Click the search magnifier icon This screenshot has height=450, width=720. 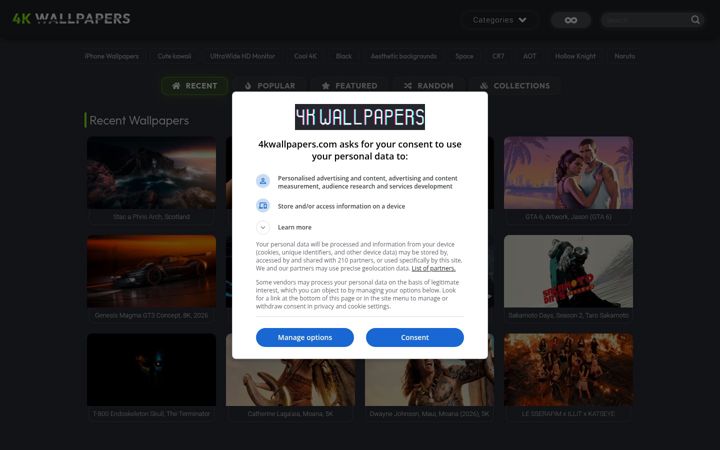coord(695,20)
